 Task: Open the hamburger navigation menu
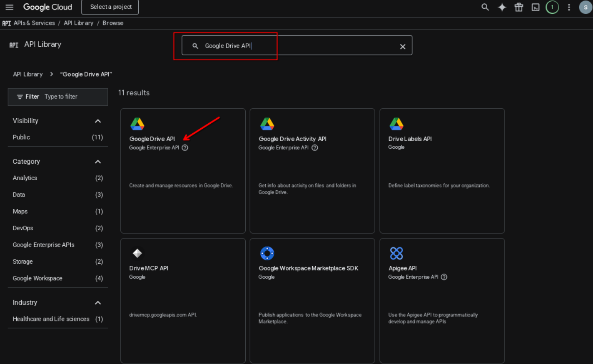9,7
